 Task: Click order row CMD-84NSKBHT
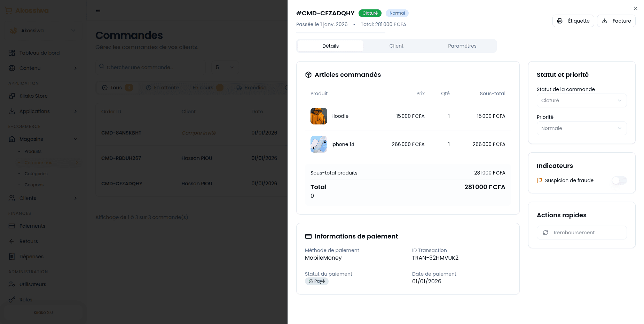(x=191, y=133)
